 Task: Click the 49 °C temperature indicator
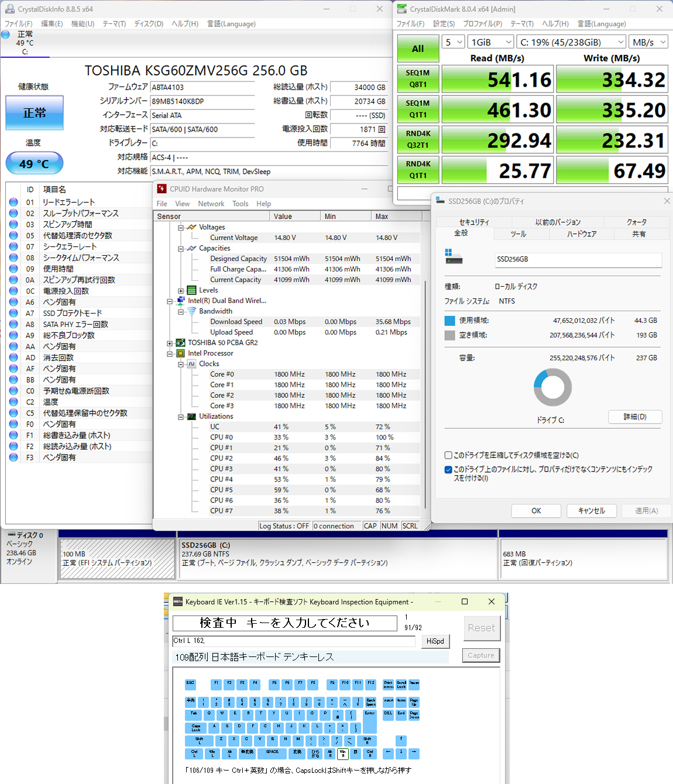(x=35, y=164)
